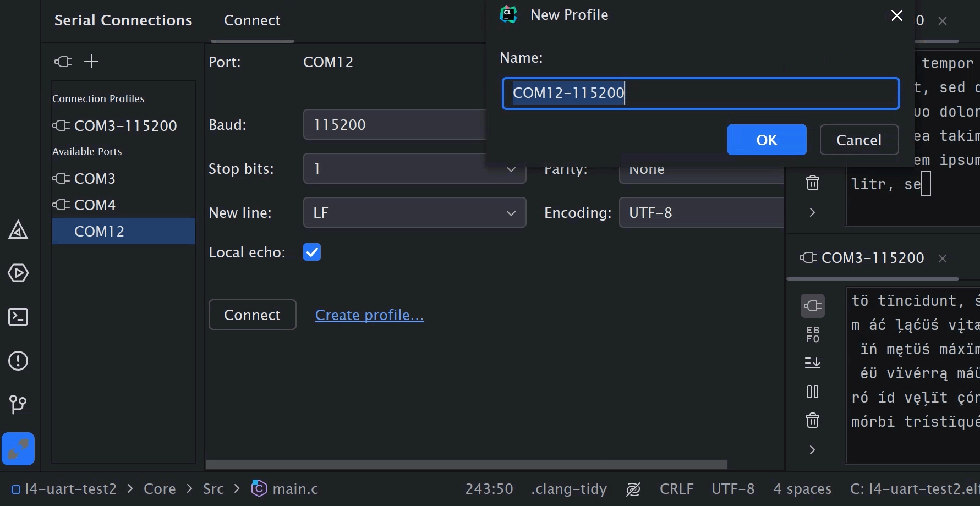
Task: Close the New Profile dialog
Action: click(897, 15)
